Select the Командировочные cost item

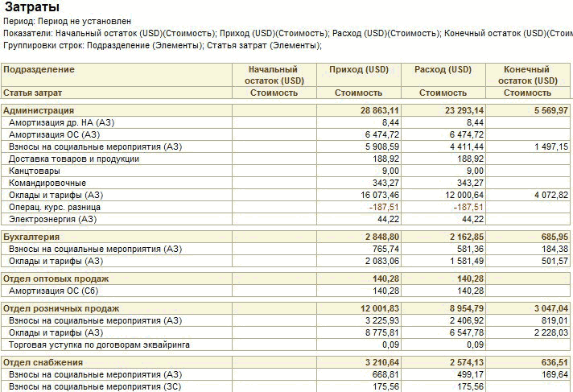(47, 183)
